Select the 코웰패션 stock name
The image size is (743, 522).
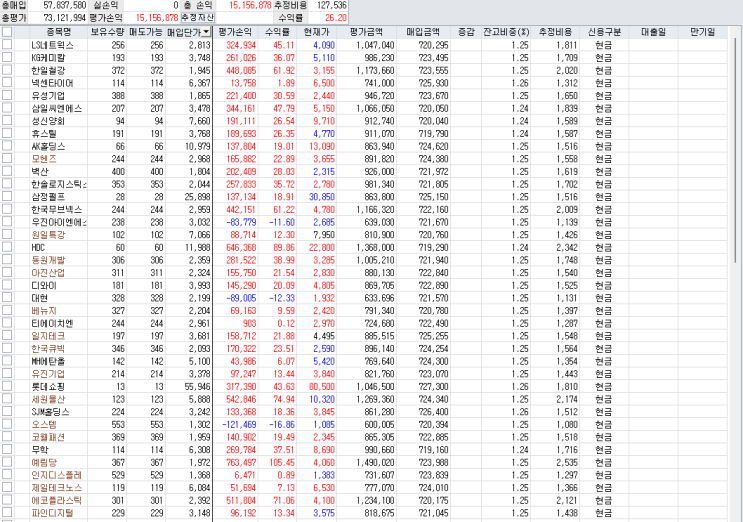48,437
